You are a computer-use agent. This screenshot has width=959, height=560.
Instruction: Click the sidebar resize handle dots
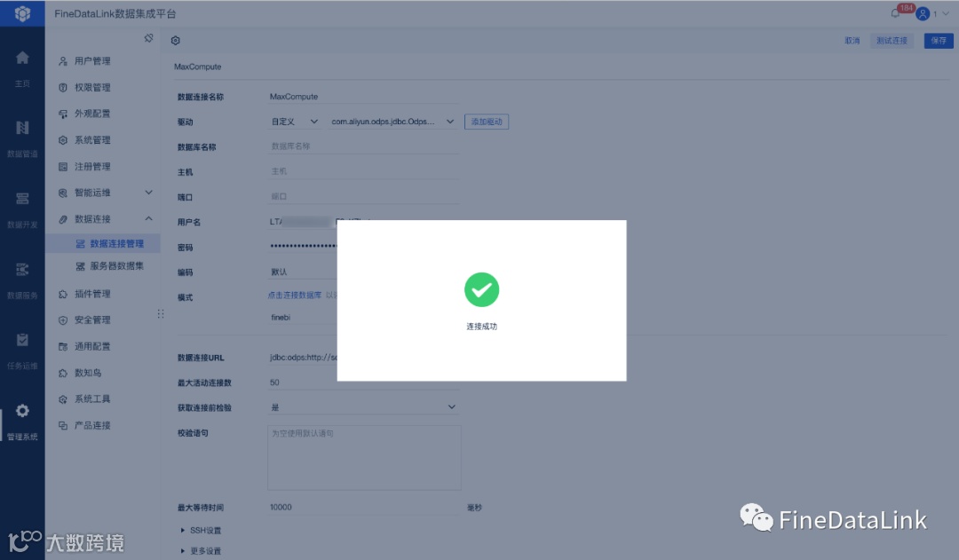[160, 313]
